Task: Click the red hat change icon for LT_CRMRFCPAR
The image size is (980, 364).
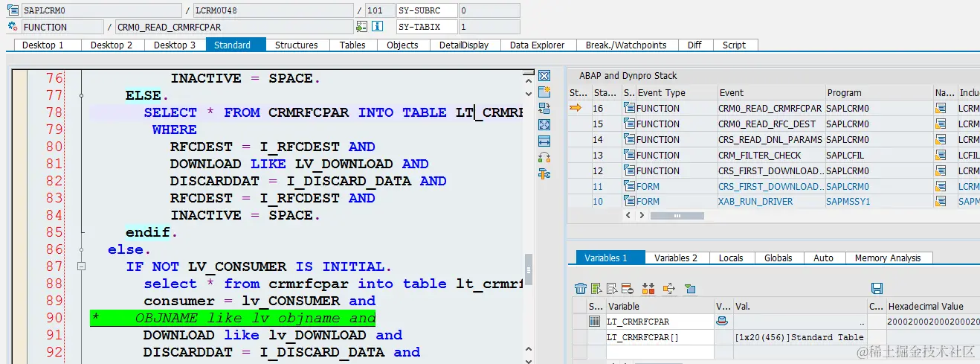Action: point(722,322)
